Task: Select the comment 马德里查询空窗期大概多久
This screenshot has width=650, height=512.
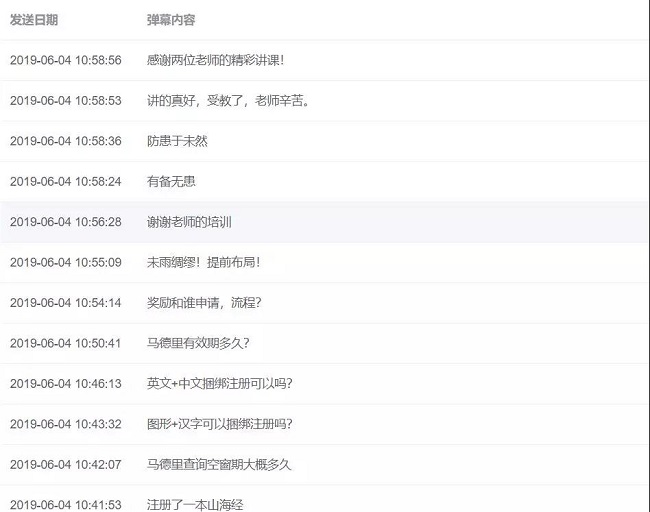Action: tap(219, 465)
